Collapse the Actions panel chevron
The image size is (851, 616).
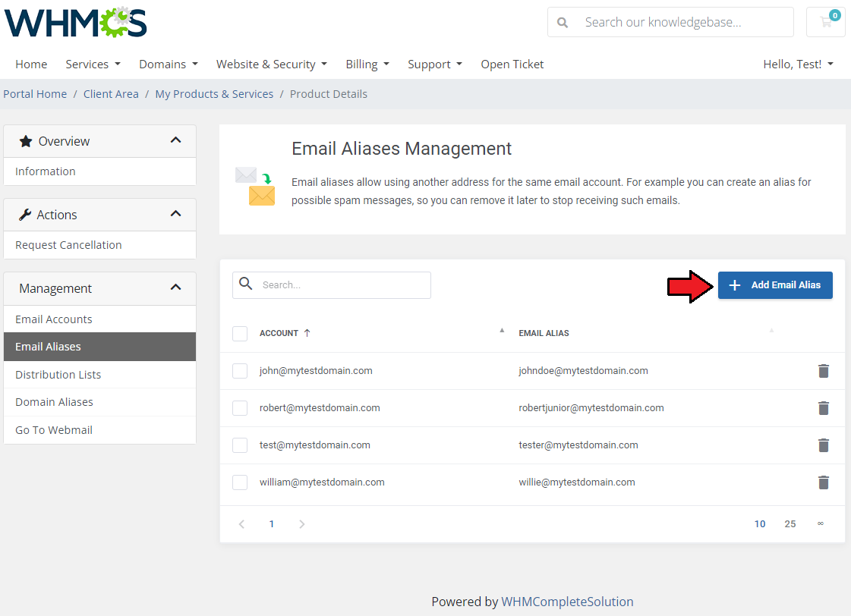point(175,214)
